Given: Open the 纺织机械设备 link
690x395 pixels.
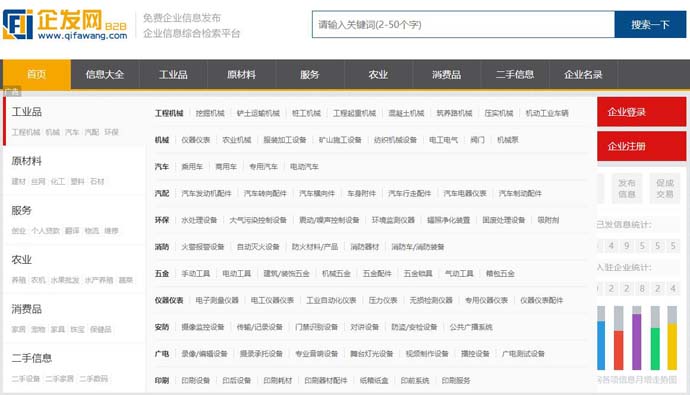Looking at the screenshot, I should coord(395,140).
